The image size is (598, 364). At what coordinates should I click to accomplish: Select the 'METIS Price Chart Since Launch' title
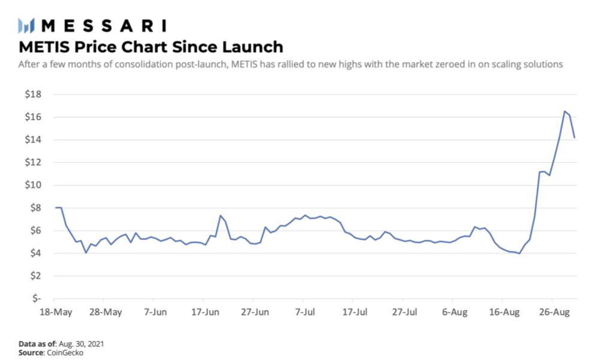click(x=150, y=46)
